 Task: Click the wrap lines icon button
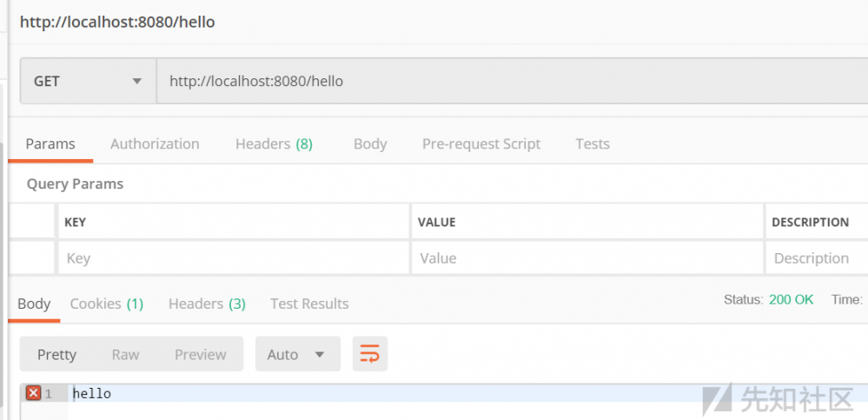pos(369,354)
